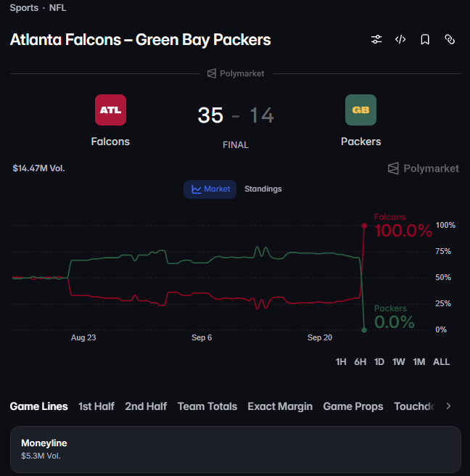Click the Packers 0.0% endpoint marker
The height and width of the screenshot is (476, 470).
[x=364, y=330]
